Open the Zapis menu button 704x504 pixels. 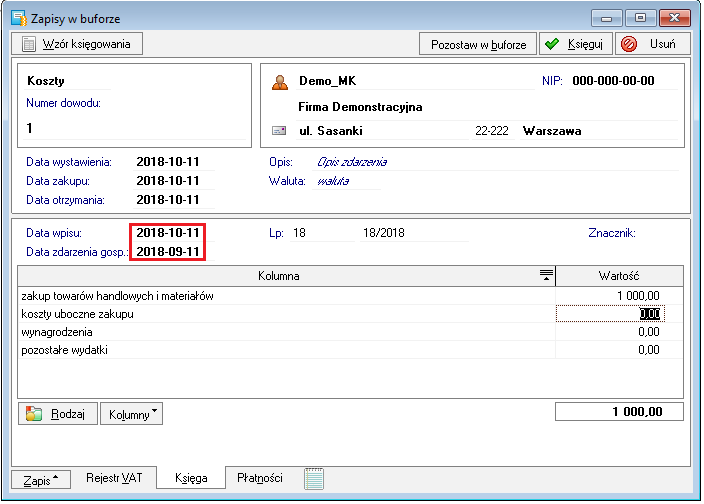(41, 480)
